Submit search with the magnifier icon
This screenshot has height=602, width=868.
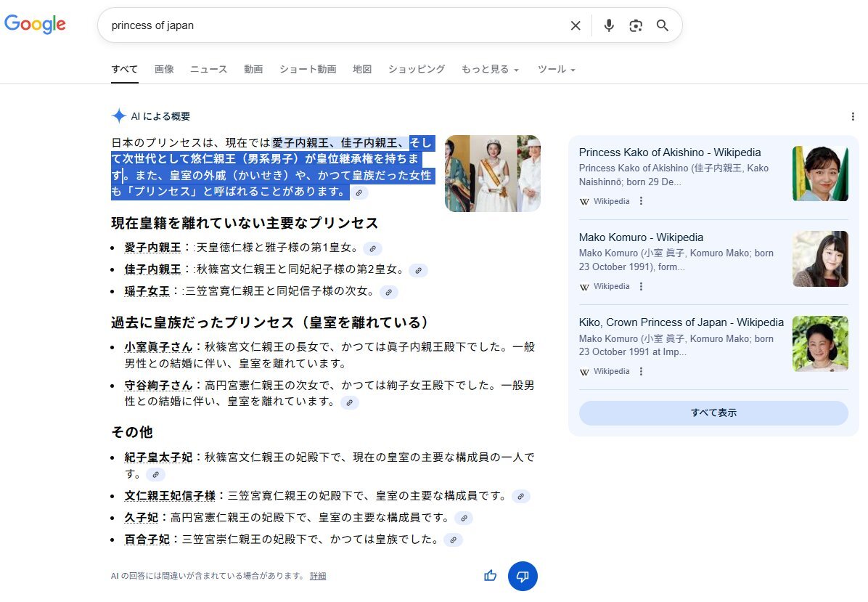pyautogui.click(x=663, y=25)
